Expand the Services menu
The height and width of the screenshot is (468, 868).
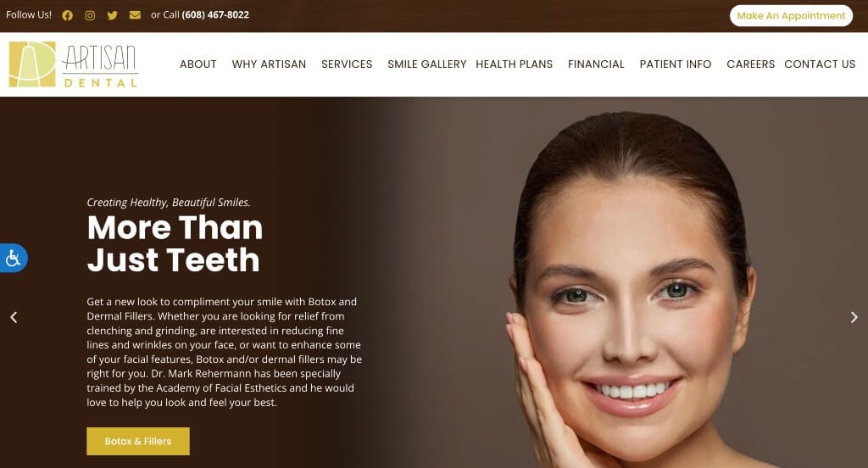347,64
